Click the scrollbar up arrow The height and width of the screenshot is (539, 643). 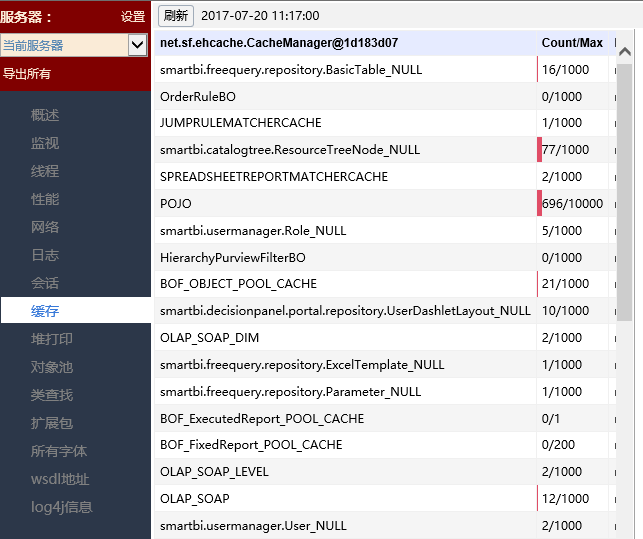pos(625,52)
